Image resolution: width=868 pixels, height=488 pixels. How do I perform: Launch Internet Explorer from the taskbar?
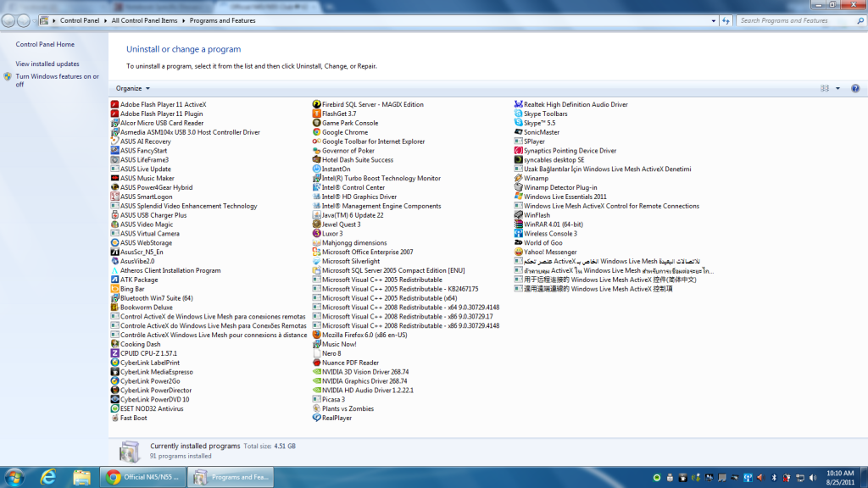click(x=48, y=477)
